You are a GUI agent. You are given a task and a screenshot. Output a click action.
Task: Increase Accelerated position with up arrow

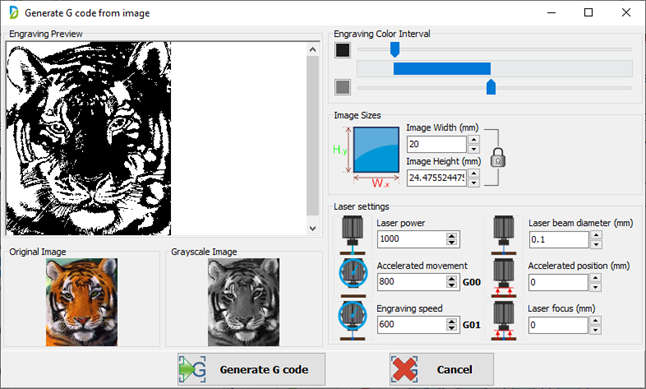pos(595,278)
